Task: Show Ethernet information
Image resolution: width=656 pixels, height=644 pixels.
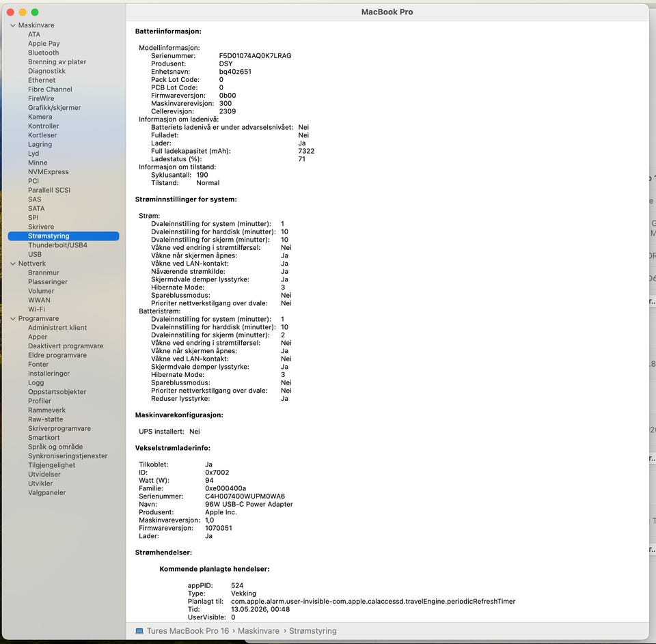Action: tap(42, 81)
